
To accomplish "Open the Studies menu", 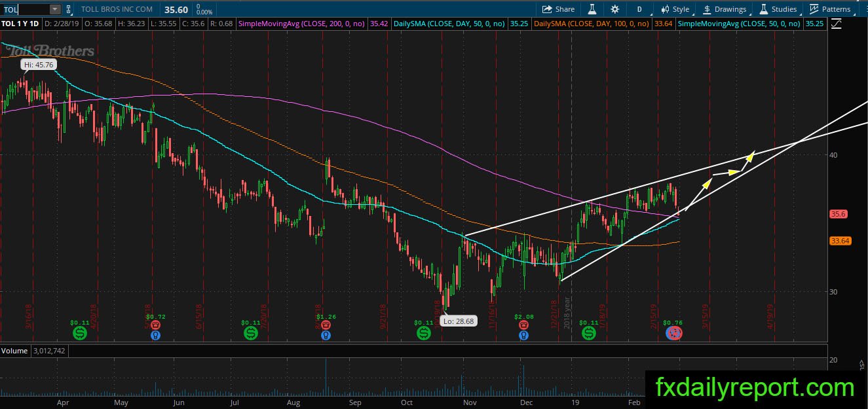I will click(x=778, y=9).
